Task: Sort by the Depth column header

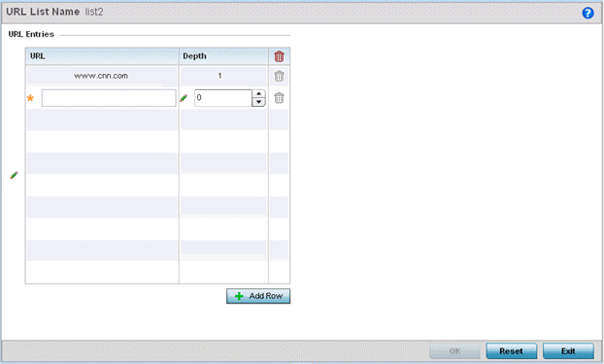Action: point(223,56)
